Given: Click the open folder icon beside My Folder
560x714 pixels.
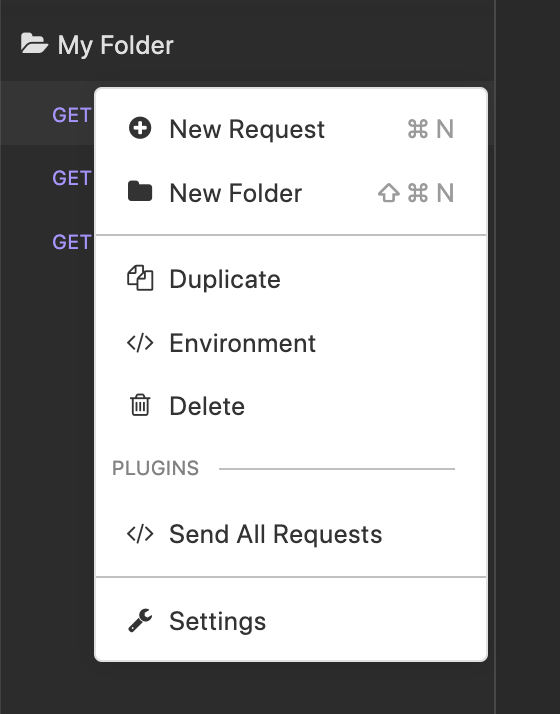Looking at the screenshot, I should (x=34, y=44).
